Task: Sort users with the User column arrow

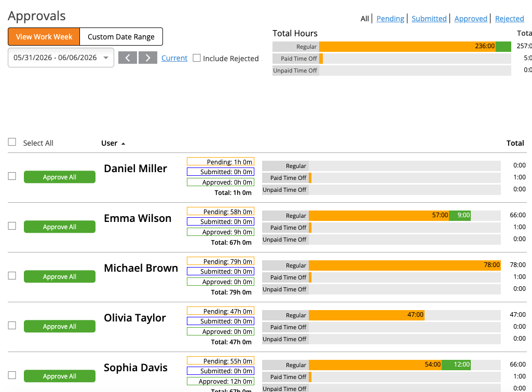Action: [x=123, y=144]
